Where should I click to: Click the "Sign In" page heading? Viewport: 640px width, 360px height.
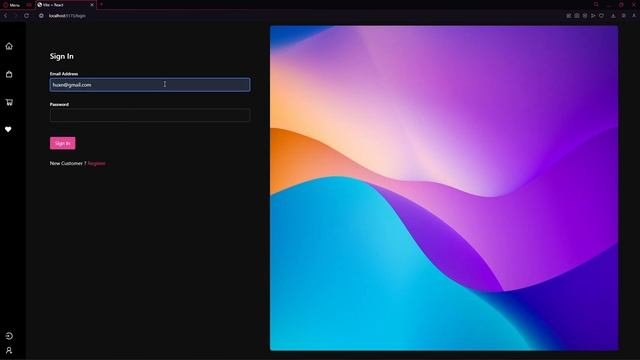pos(62,56)
